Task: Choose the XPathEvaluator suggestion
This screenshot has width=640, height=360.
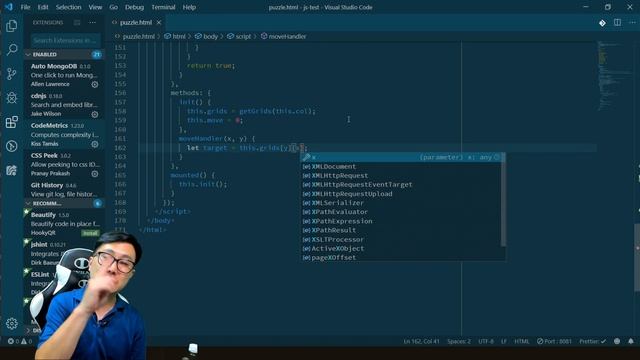Action: click(x=401, y=212)
